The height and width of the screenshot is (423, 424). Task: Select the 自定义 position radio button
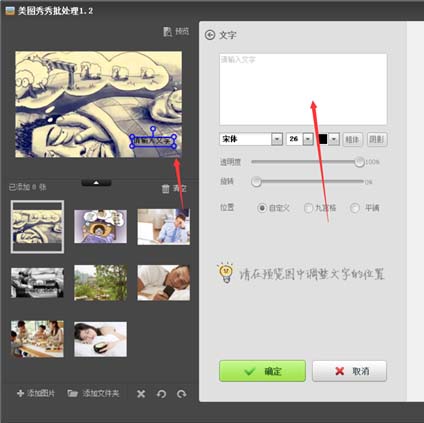tap(262, 208)
